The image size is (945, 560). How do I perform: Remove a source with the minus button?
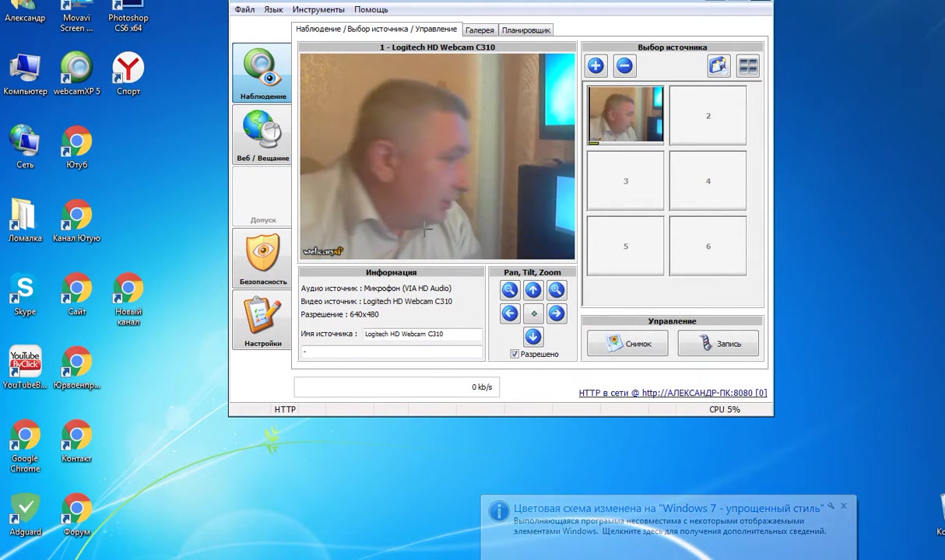(624, 66)
